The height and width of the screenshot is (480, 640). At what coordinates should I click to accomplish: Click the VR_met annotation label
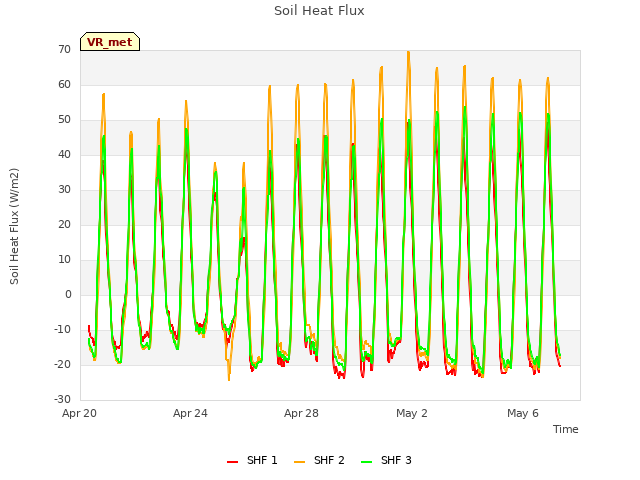coord(110,42)
